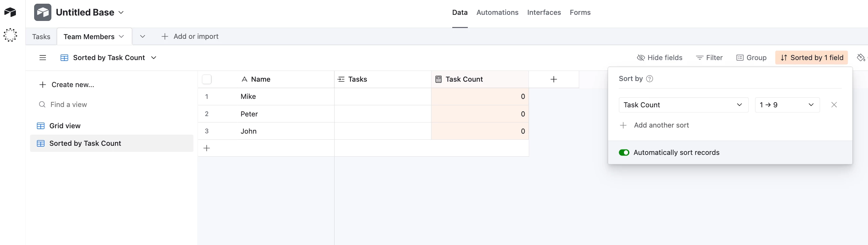Remove the Task Count sort with X
The height and width of the screenshot is (245, 868).
click(x=834, y=105)
